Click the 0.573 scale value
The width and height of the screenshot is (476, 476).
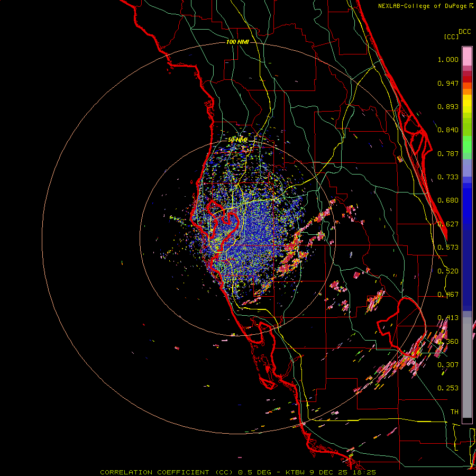pos(448,248)
